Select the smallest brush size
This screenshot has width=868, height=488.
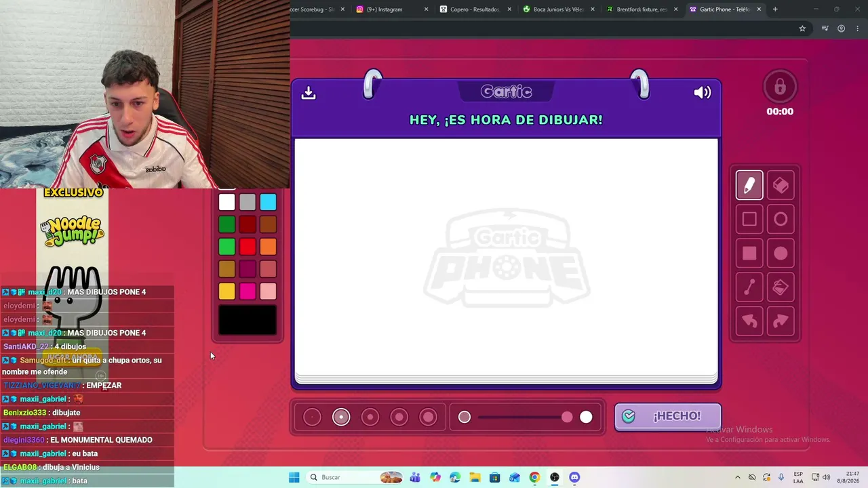[x=312, y=418]
